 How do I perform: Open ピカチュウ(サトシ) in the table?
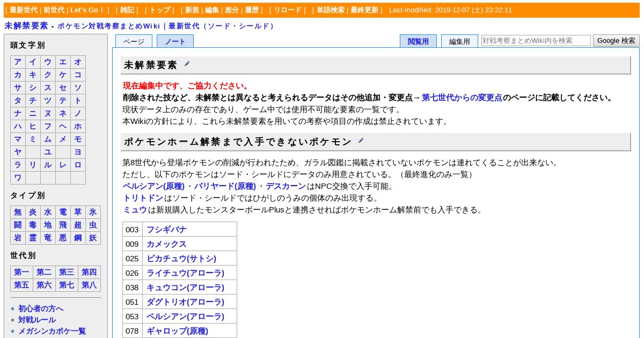181,259
